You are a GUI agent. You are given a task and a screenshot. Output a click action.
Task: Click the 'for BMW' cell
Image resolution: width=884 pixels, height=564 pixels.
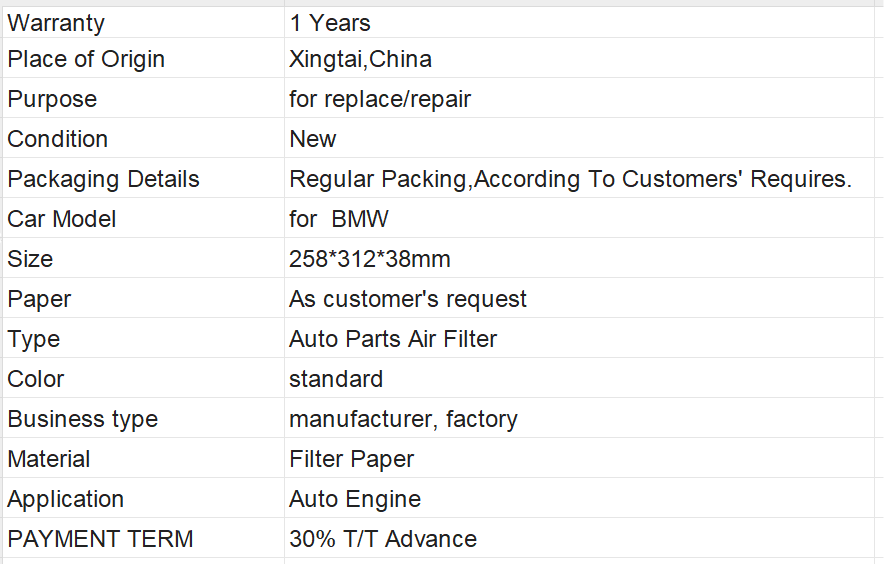[x=580, y=218]
